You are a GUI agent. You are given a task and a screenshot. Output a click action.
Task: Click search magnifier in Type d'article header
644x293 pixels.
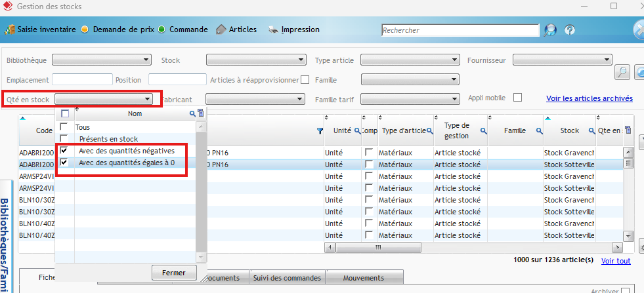tap(429, 131)
